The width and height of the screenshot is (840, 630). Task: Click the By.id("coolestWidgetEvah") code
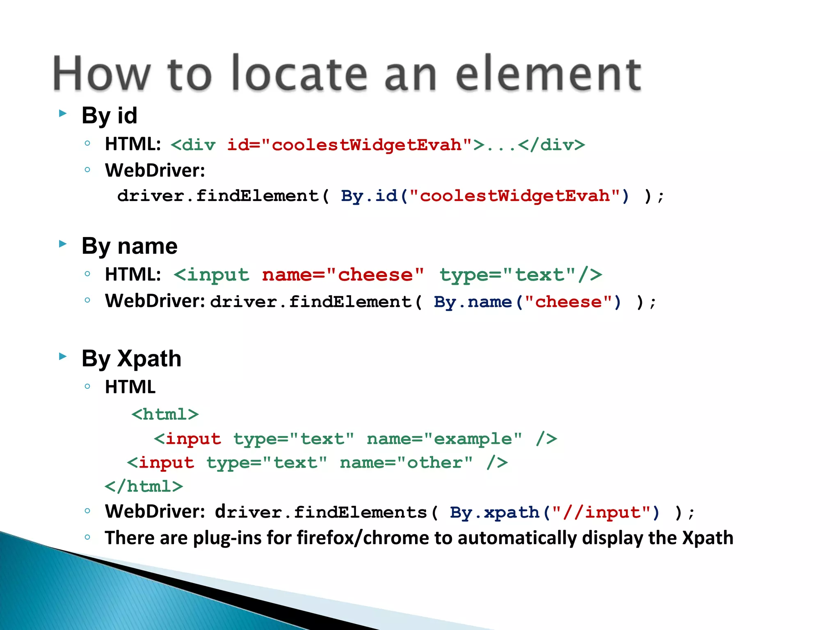tap(485, 196)
